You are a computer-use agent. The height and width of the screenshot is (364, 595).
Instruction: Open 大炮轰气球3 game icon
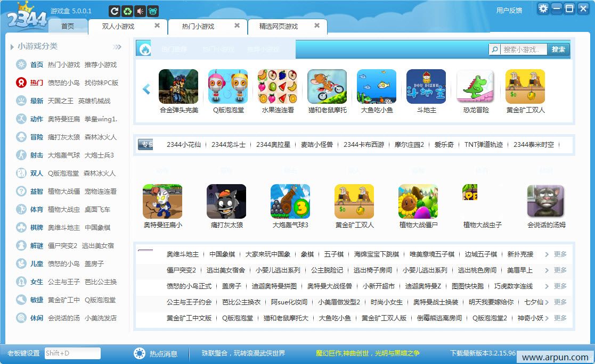(290, 201)
